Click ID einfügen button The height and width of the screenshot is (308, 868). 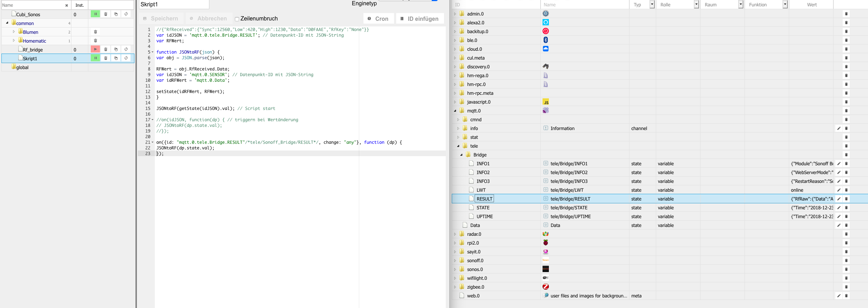click(420, 19)
